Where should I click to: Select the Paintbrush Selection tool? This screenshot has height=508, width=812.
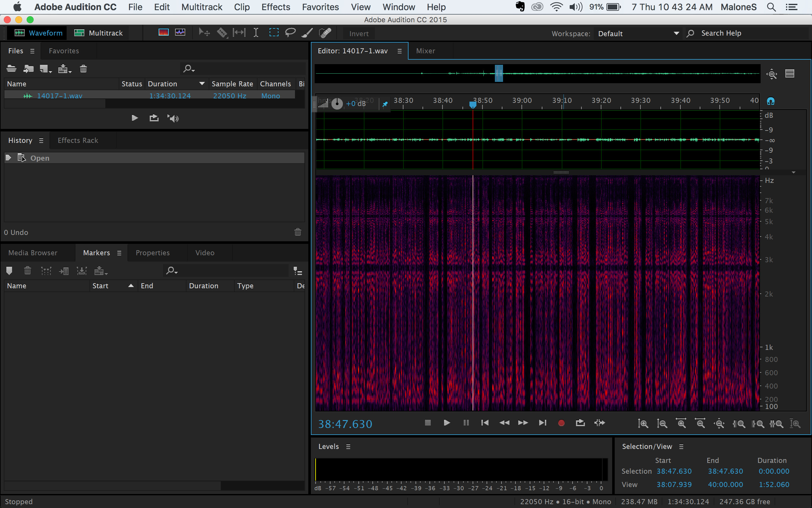coord(307,33)
